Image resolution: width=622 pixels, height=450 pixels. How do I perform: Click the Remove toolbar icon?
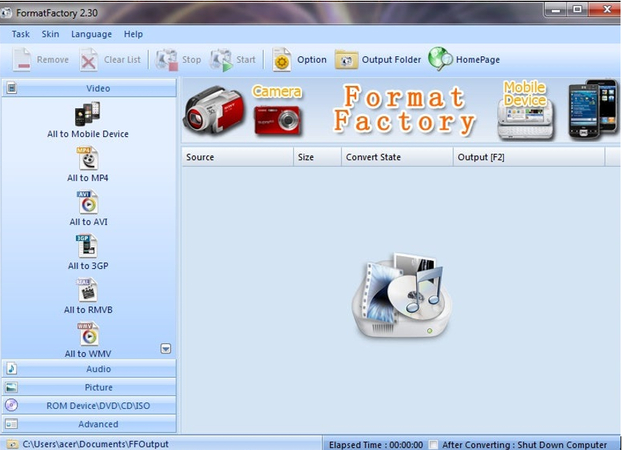coord(22,60)
